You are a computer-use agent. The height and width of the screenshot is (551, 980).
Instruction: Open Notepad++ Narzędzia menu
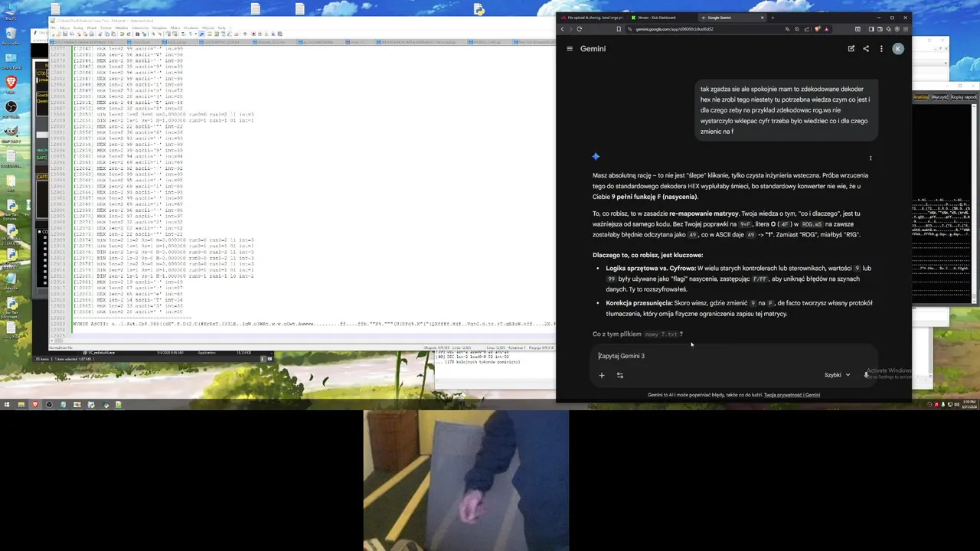coord(159,28)
